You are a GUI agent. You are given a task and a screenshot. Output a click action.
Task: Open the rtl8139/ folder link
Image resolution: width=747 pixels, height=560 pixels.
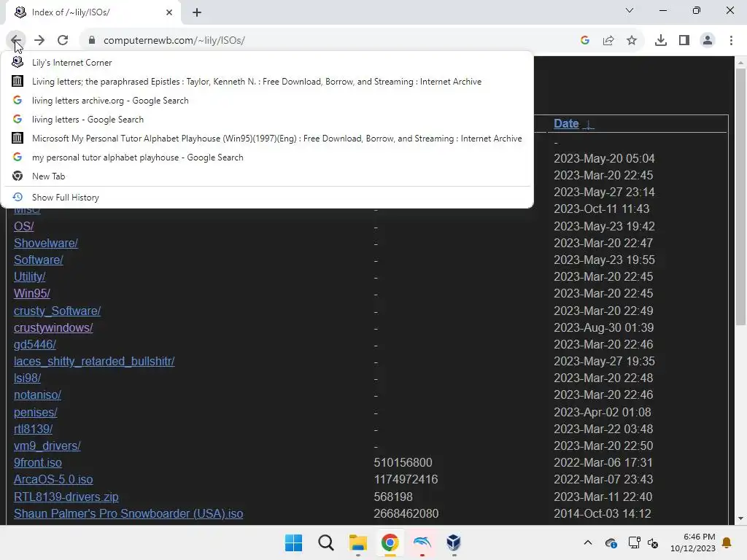tap(33, 429)
